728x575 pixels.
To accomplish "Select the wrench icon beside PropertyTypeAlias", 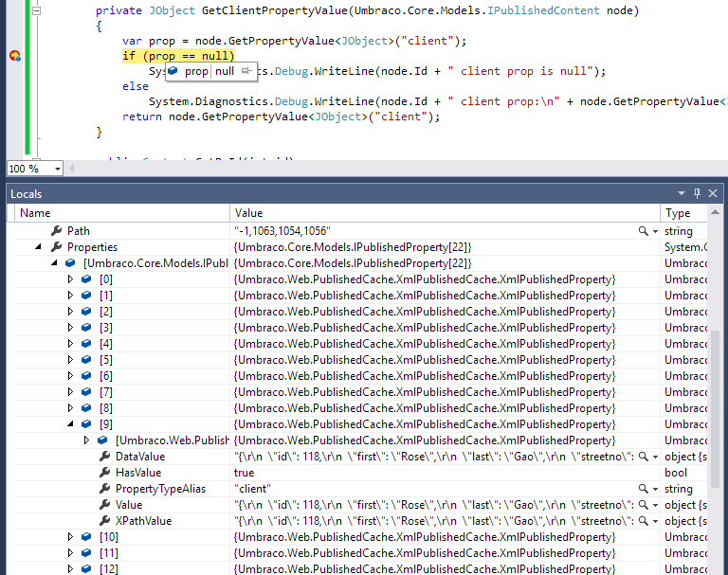I will [105, 488].
